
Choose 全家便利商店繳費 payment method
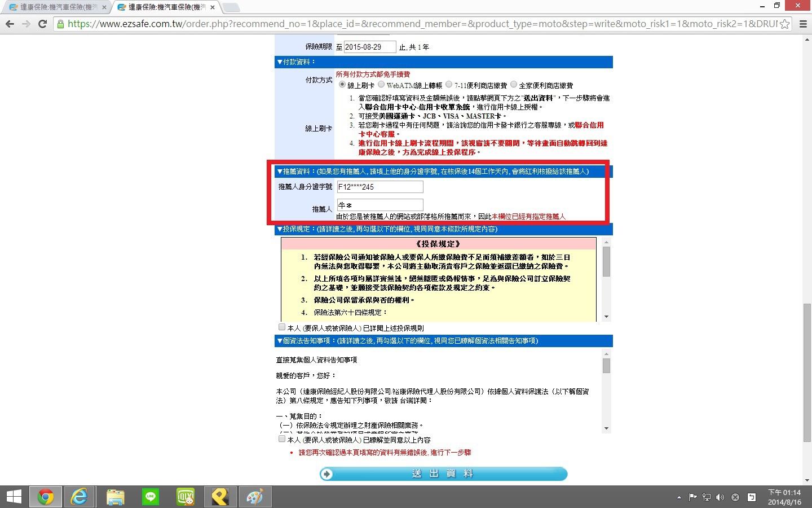(x=514, y=85)
